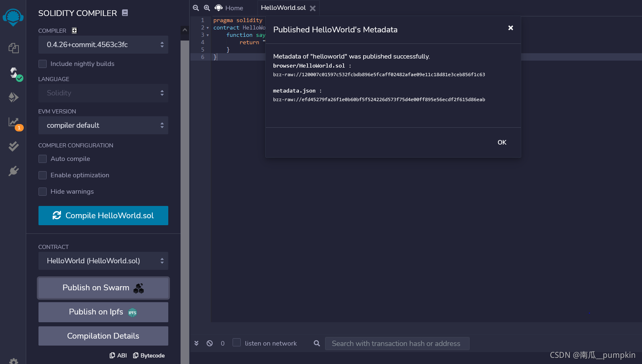The image size is (642, 364).
Task: Open the Deploy & Run Transactions icon
Action: click(x=14, y=97)
